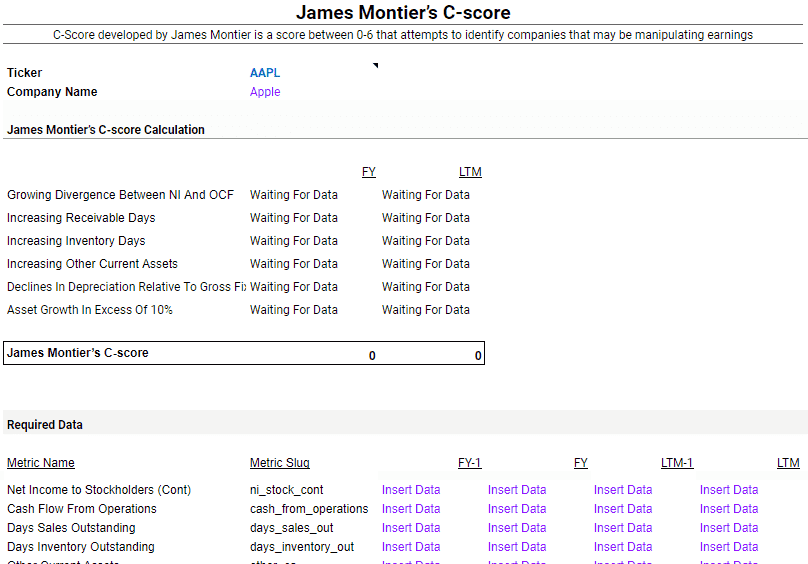808x564 pixels.
Task: Click LTM Insert Data for Cash Flow From Operations
Action: 729,509
